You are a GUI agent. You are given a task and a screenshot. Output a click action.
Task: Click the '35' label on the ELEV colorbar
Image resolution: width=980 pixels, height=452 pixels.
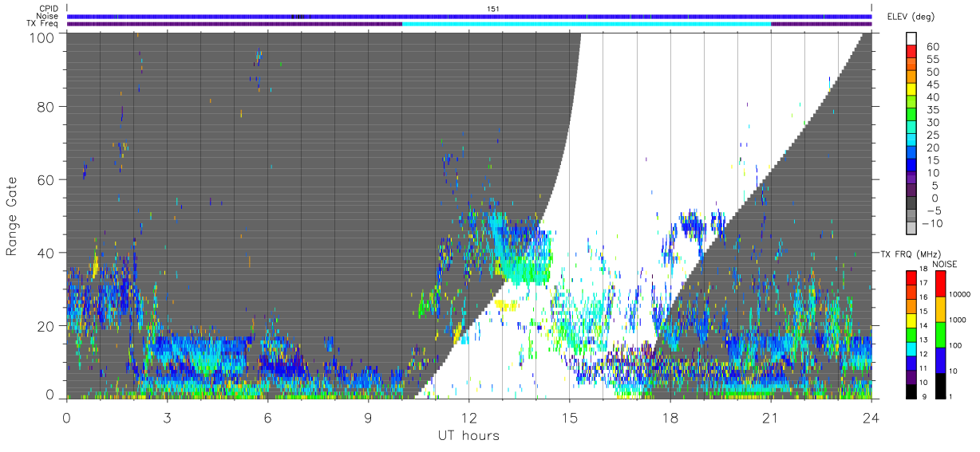coord(934,110)
